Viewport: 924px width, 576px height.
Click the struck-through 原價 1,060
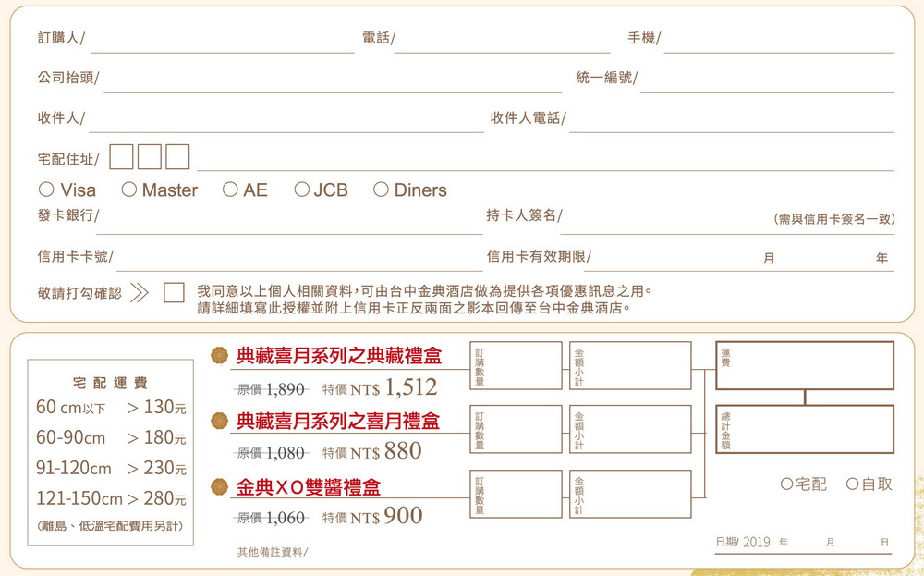(271, 518)
